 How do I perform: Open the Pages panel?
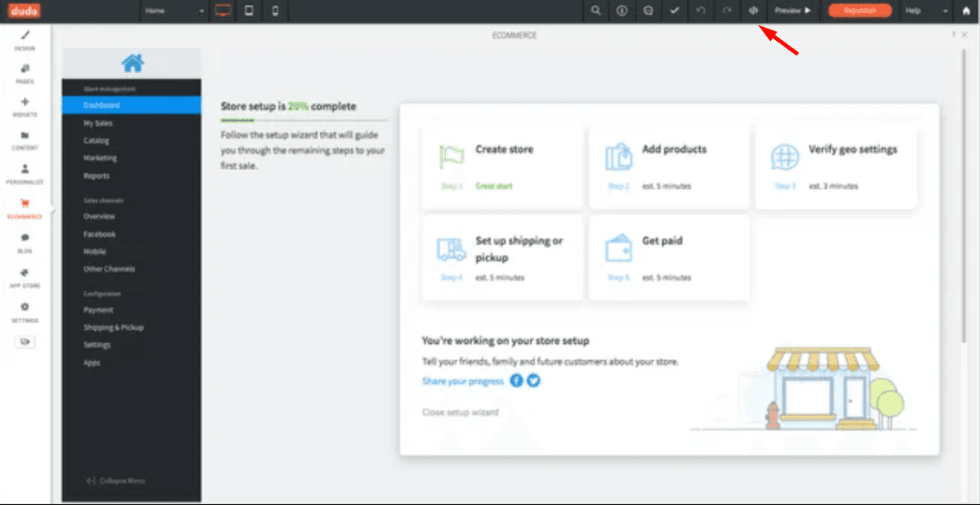tap(24, 74)
